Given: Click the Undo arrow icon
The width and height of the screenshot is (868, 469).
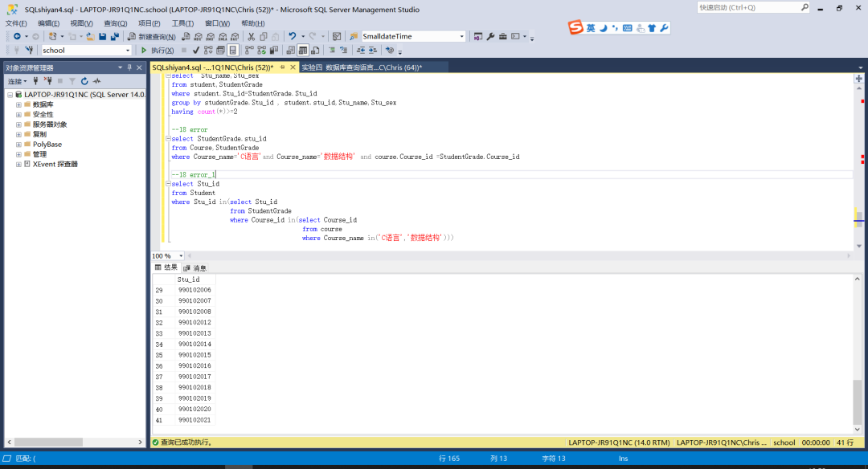Looking at the screenshot, I should tap(293, 36).
